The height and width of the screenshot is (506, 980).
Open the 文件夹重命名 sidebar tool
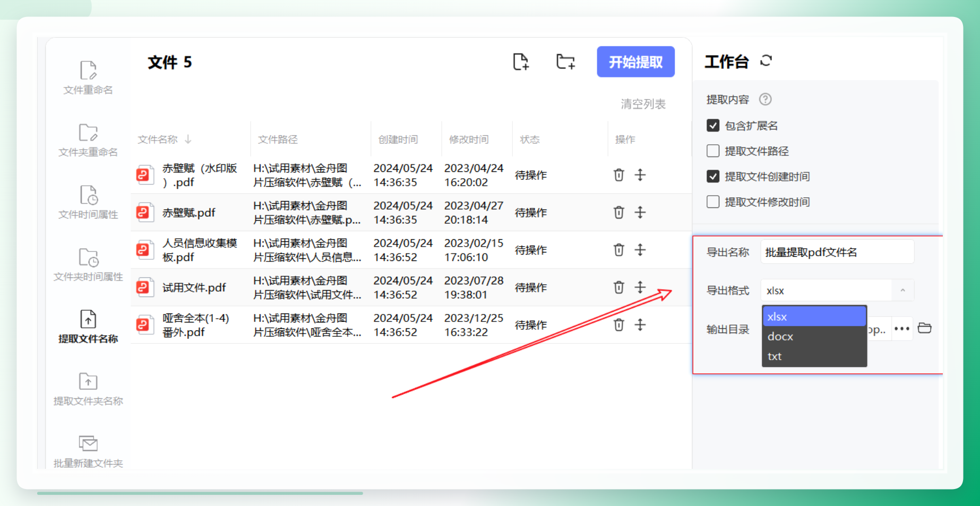coord(88,141)
